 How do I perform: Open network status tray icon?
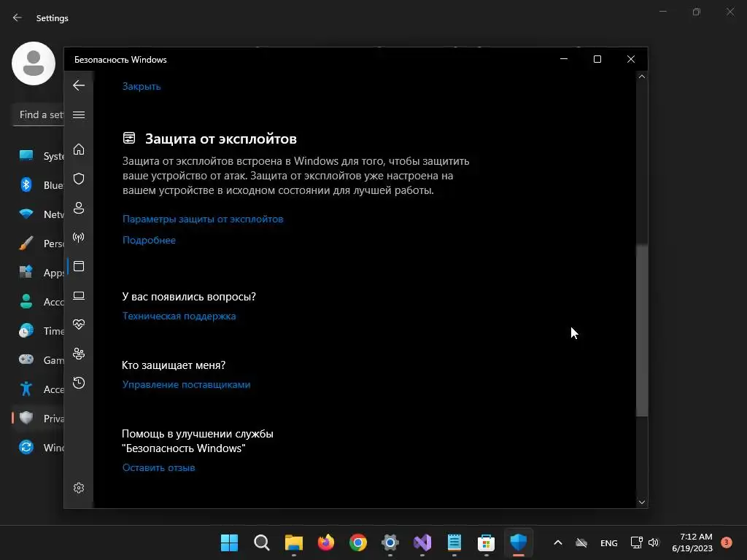pos(636,542)
